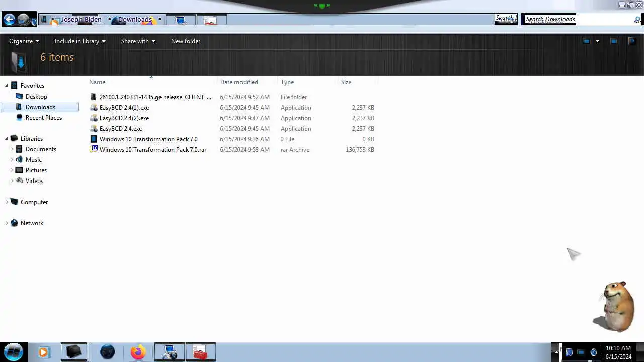Open the Share with dropdown
The width and height of the screenshot is (644, 362).
138,41
